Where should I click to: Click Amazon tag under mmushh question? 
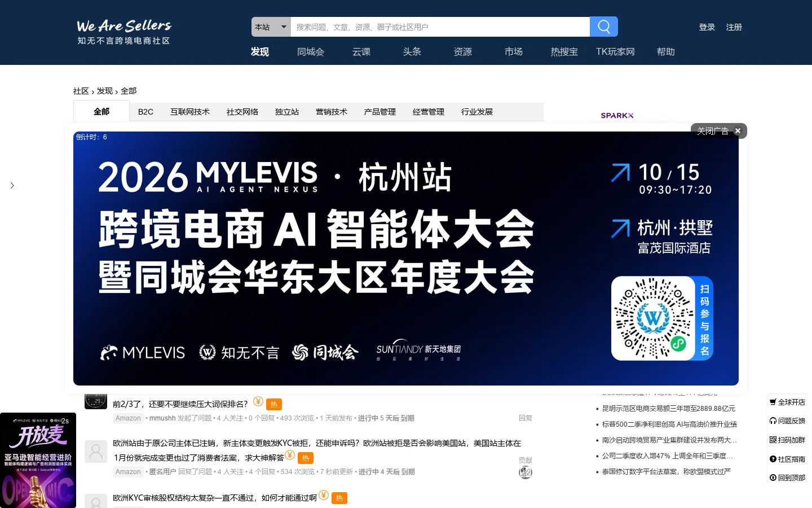point(128,418)
